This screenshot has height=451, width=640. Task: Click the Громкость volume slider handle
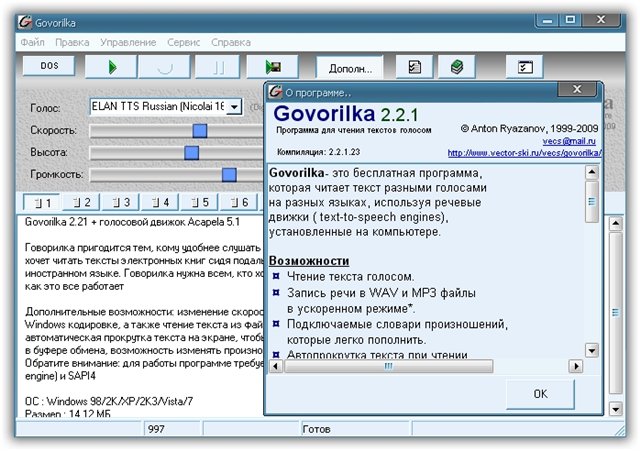coord(229,175)
